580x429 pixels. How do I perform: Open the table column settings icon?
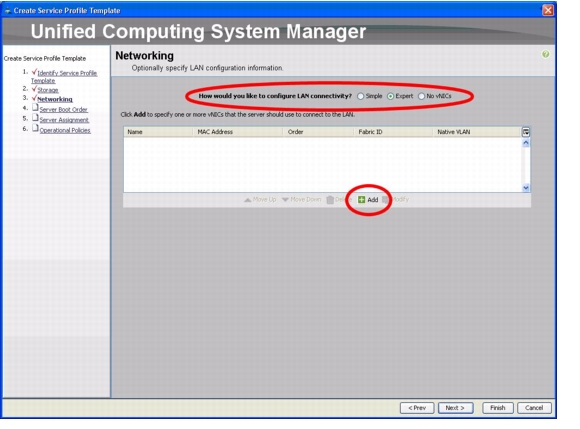[x=526, y=132]
